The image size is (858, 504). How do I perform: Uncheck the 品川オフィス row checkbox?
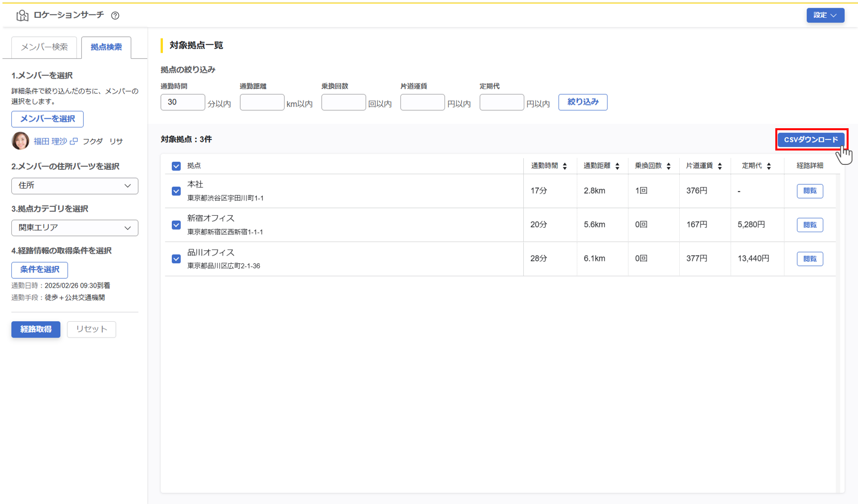coord(176,259)
